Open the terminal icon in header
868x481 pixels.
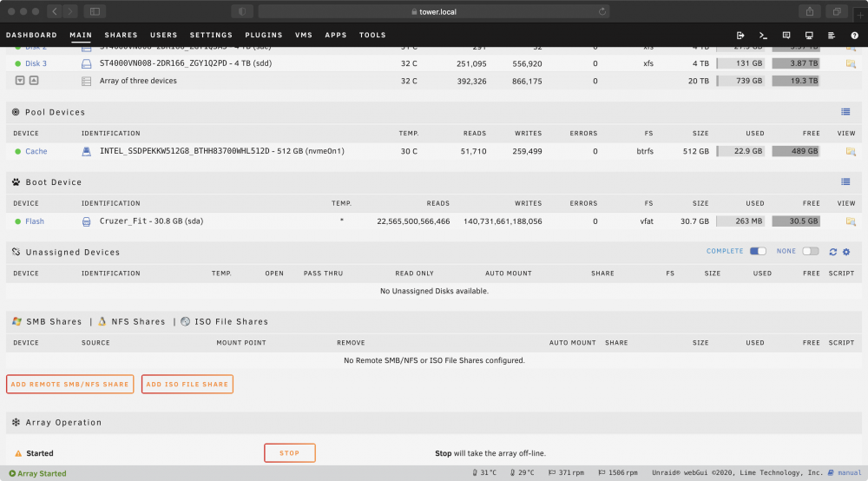point(763,36)
